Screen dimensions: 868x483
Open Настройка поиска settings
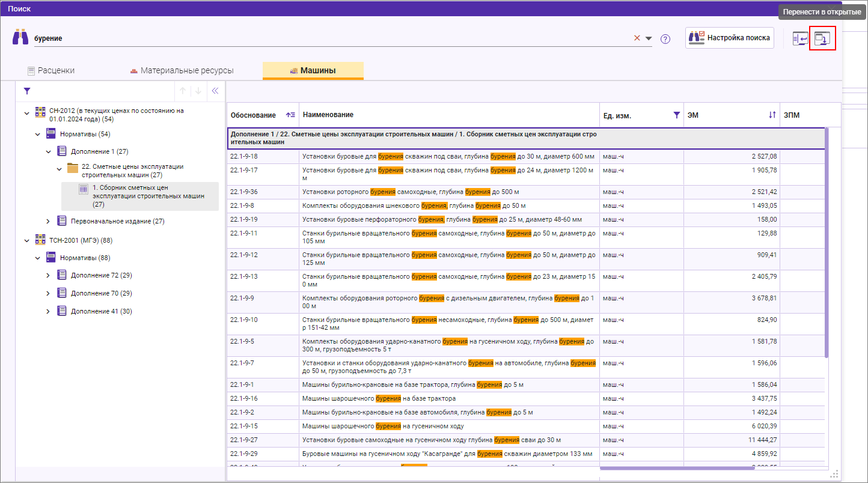(x=730, y=37)
